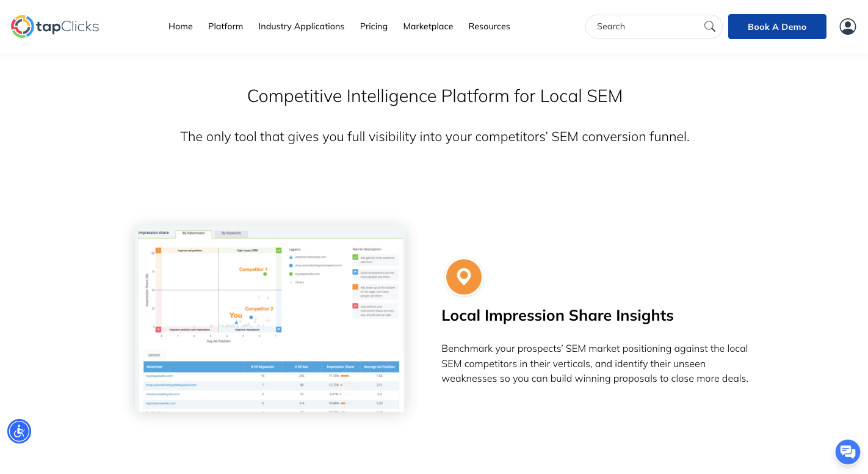This screenshot has width=868, height=474.
Task: Open the Marketplace menu item
Action: pos(428,26)
